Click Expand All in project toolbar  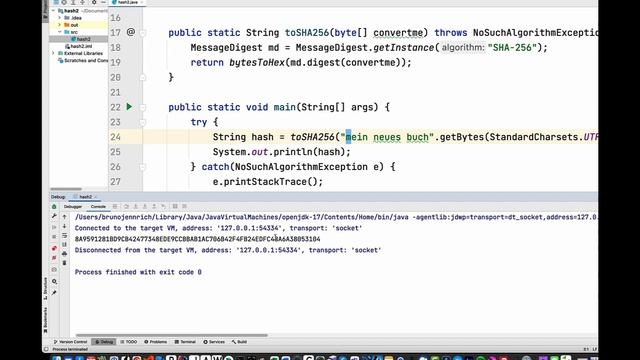(x=73, y=2)
